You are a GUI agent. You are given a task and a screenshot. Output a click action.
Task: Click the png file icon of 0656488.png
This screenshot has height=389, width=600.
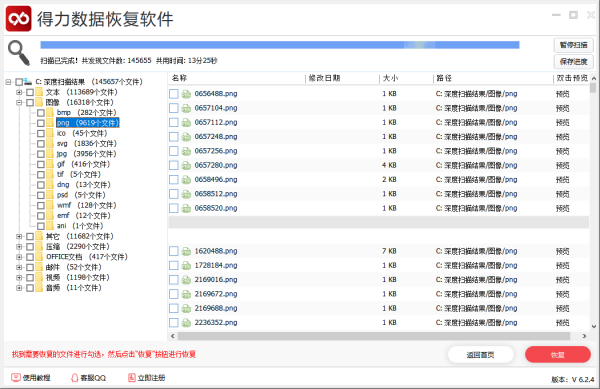tap(186, 94)
